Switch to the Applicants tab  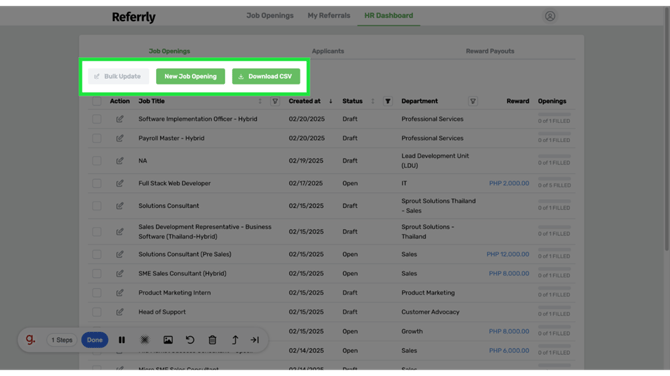(x=328, y=51)
